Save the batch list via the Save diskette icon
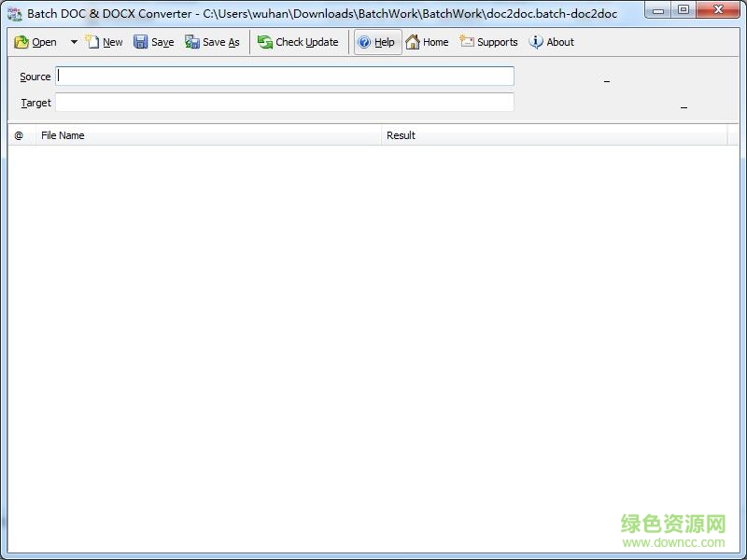This screenshot has height=560, width=747. (x=140, y=42)
